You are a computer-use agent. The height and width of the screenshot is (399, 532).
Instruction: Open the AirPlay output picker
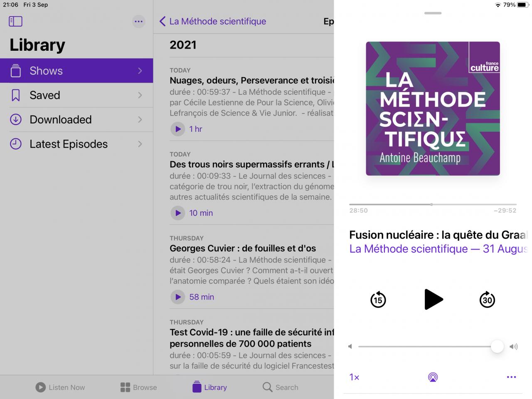433,377
